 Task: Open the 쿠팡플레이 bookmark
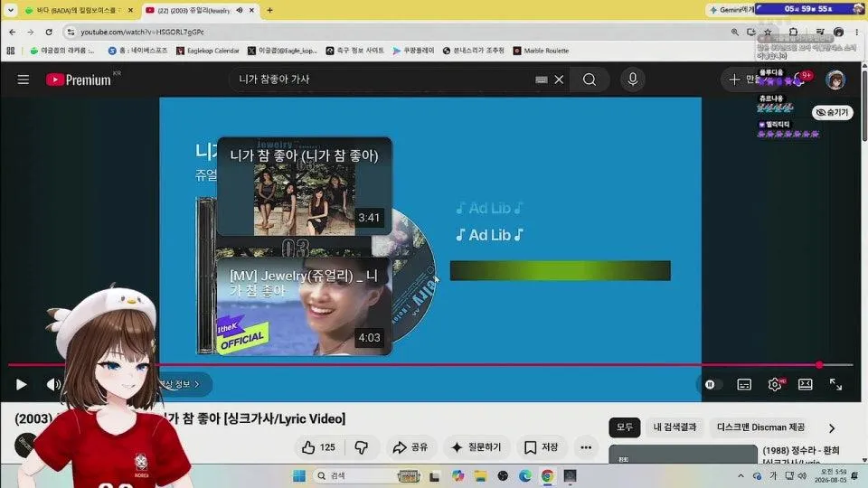(x=413, y=51)
